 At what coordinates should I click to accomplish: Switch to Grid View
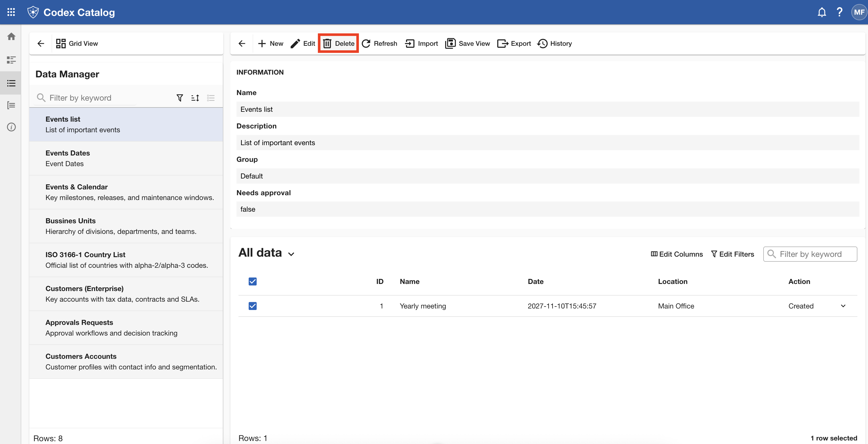tap(77, 43)
